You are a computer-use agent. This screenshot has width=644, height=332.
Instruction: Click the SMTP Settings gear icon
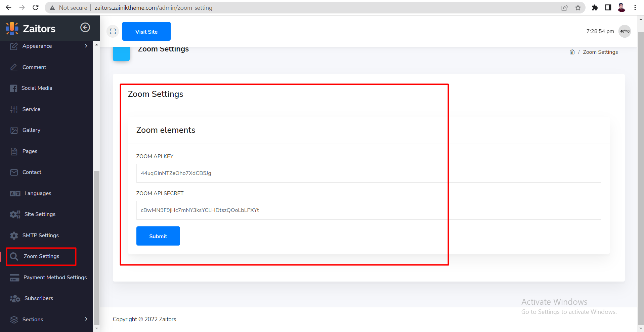pos(14,235)
